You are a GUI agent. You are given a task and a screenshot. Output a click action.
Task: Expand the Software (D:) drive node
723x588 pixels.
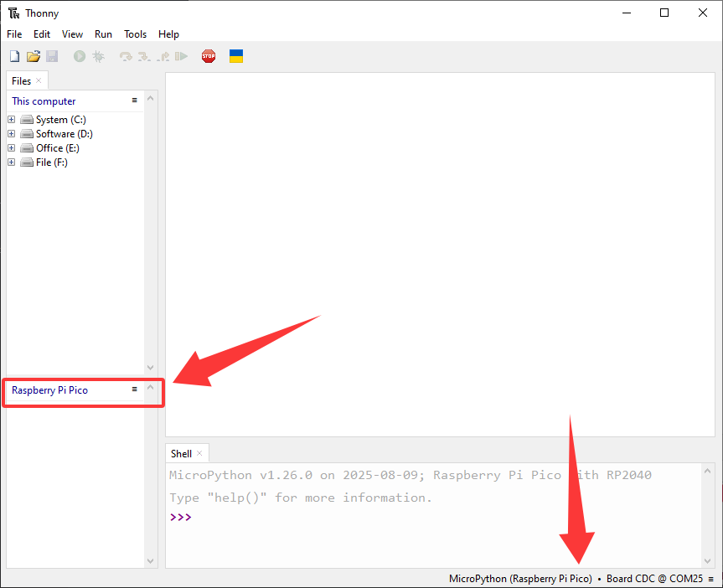pyautogui.click(x=12, y=134)
